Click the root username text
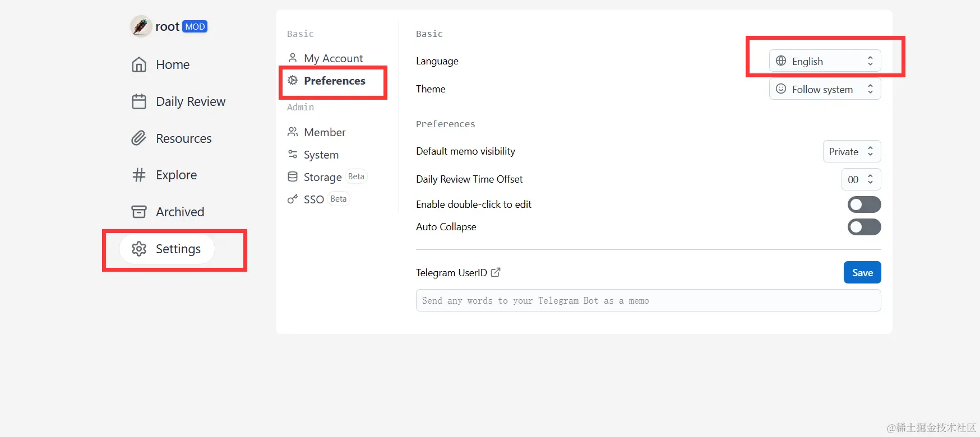 (x=167, y=26)
